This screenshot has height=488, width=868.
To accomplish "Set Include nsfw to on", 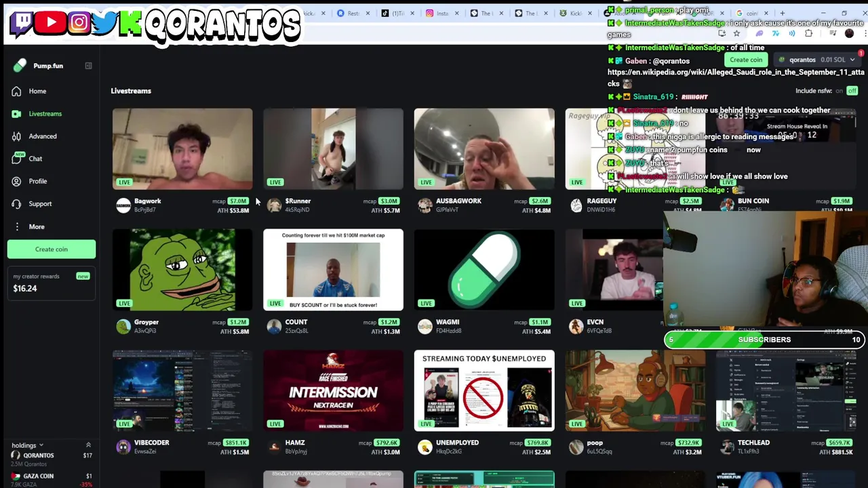I will [x=839, y=91].
